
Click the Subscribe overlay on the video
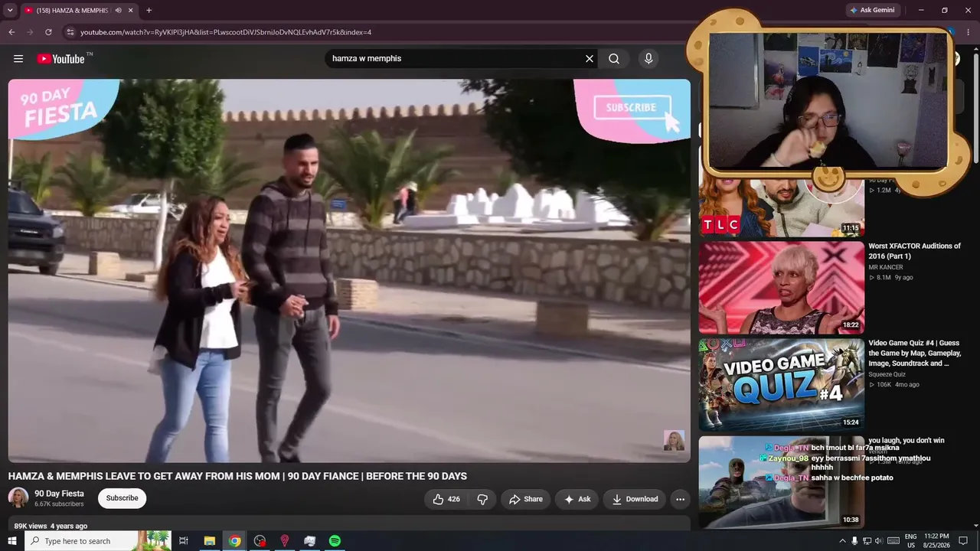coord(632,108)
